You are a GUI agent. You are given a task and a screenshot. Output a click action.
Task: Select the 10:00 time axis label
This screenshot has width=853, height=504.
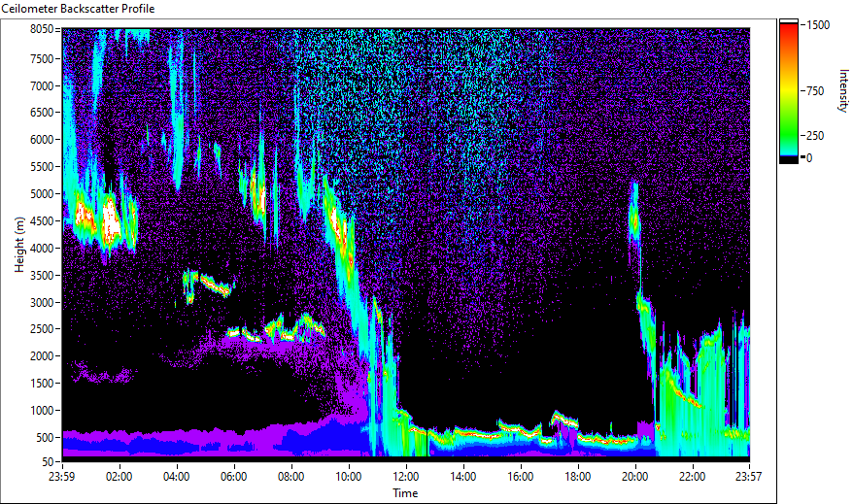point(349,477)
